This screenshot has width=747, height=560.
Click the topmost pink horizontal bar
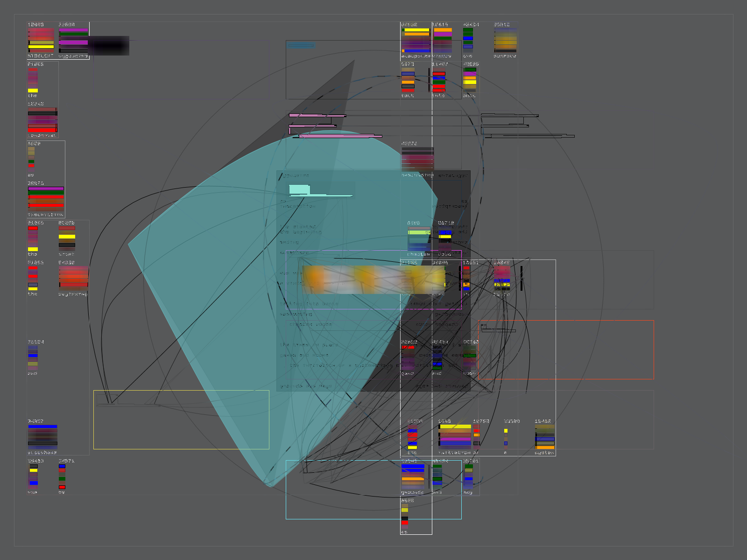pos(317,115)
